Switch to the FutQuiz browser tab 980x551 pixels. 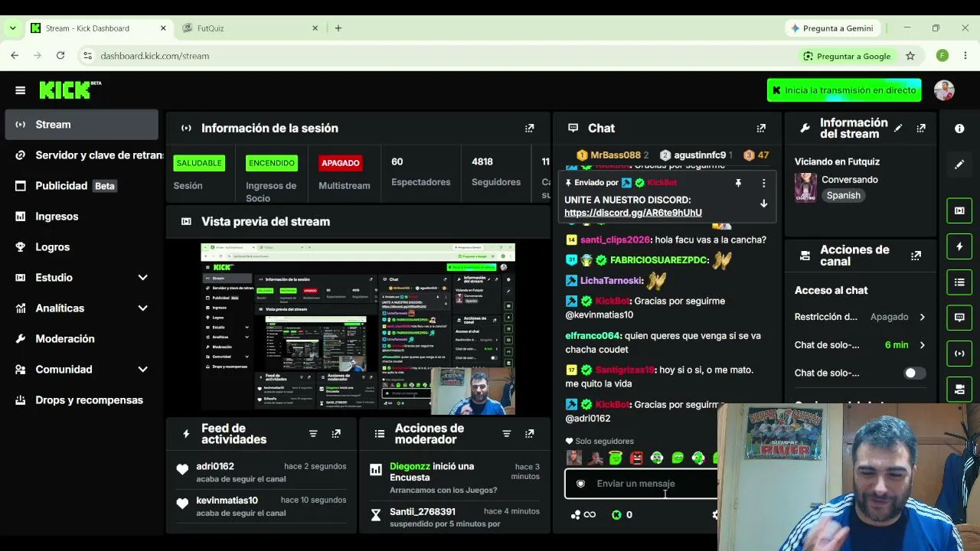click(x=250, y=28)
